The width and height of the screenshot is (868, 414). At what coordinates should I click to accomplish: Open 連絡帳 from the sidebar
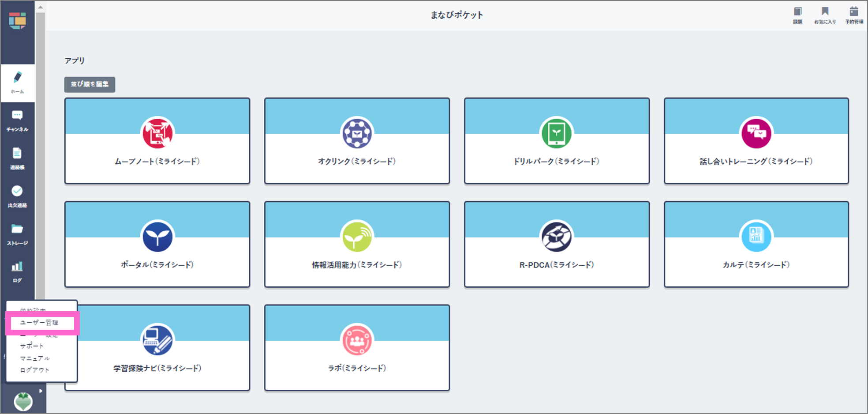point(18,158)
